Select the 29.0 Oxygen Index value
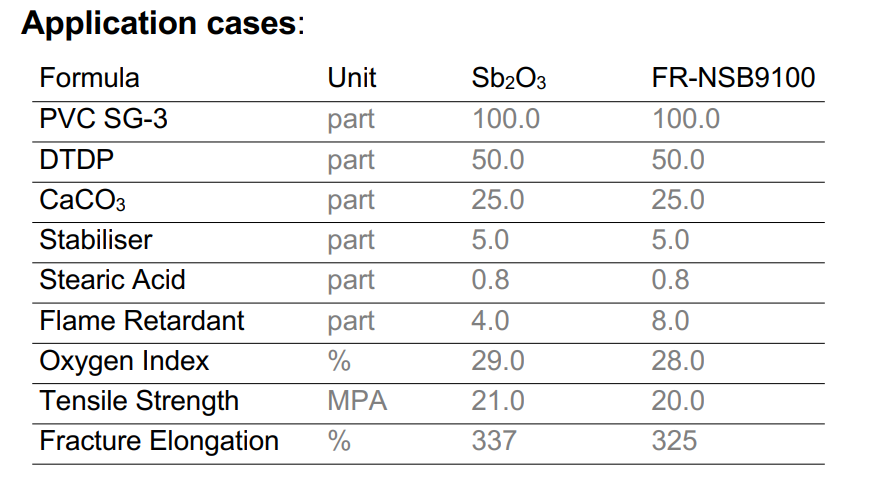This screenshot has height=480, width=895. point(497,361)
